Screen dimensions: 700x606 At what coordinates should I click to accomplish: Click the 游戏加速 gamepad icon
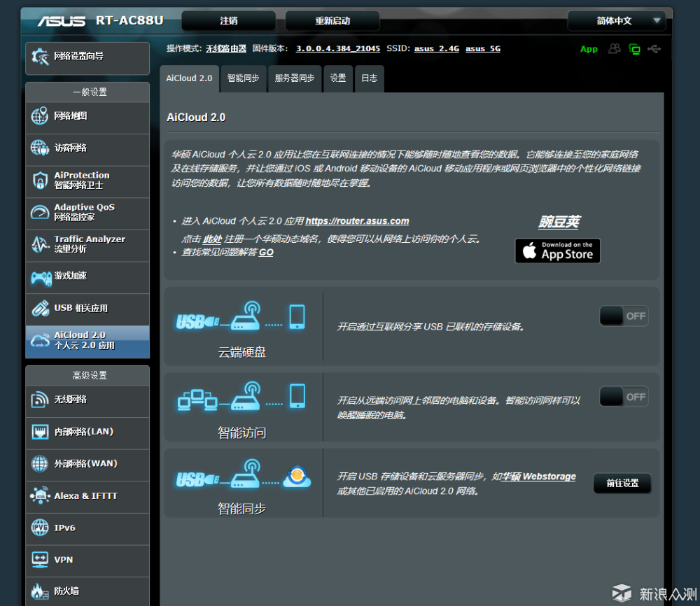tap(41, 278)
